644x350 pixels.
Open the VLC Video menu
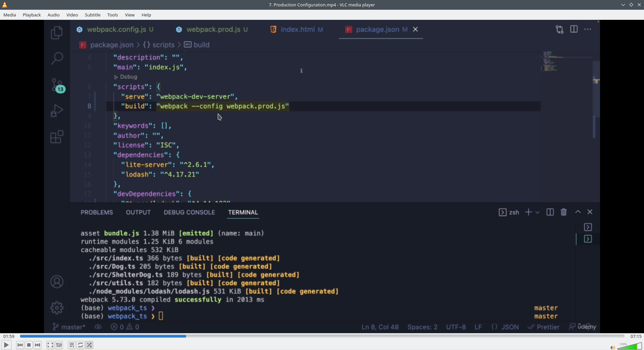pos(72,15)
